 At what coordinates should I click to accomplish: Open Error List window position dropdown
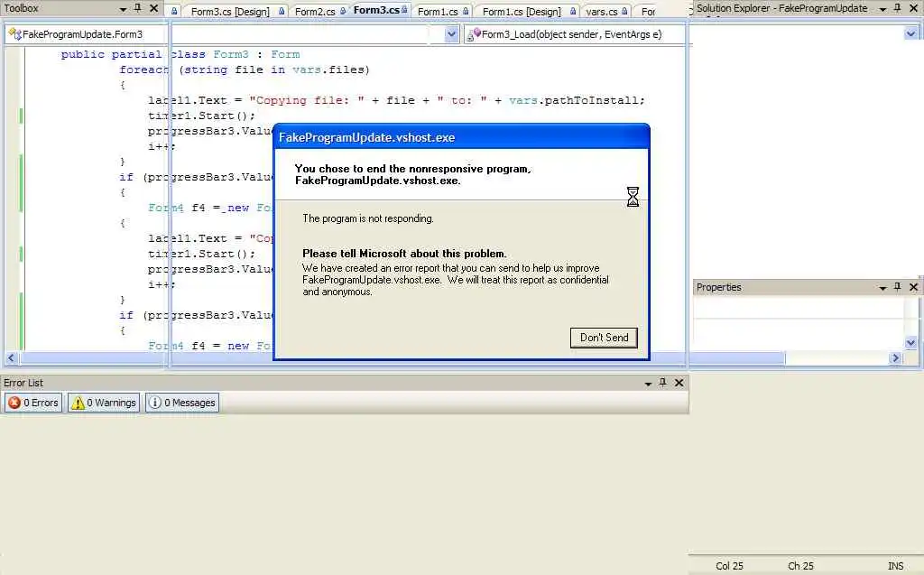648,384
